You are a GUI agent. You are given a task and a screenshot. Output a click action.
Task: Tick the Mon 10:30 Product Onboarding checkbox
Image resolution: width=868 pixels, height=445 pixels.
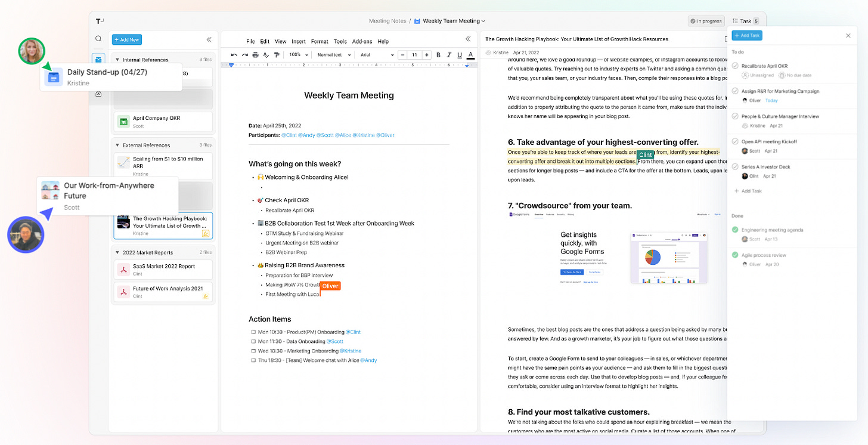pos(253,332)
